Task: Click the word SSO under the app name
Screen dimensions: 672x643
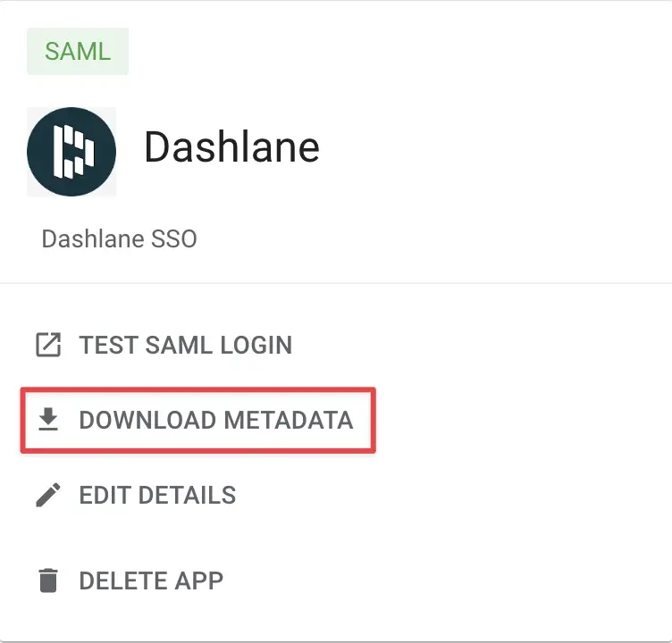Action: pyautogui.click(x=176, y=239)
